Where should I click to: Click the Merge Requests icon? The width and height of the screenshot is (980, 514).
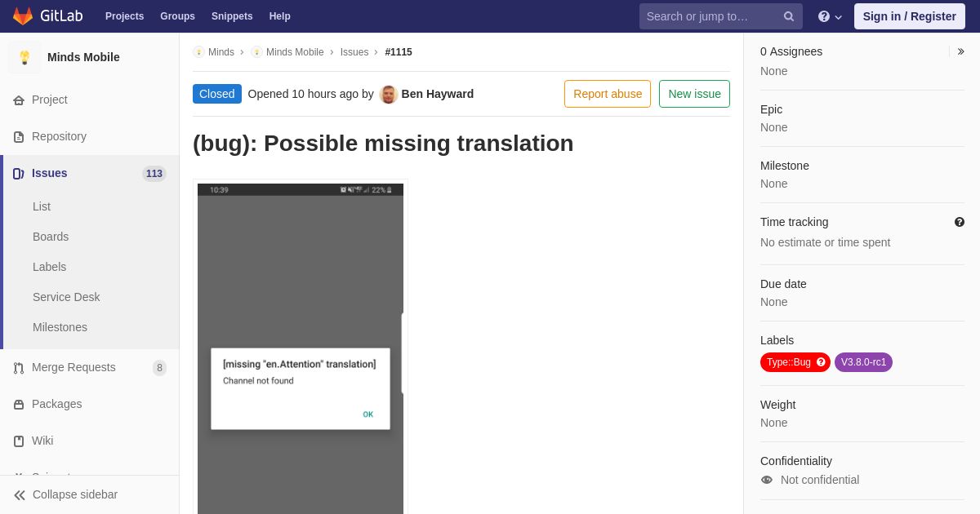[x=19, y=368]
